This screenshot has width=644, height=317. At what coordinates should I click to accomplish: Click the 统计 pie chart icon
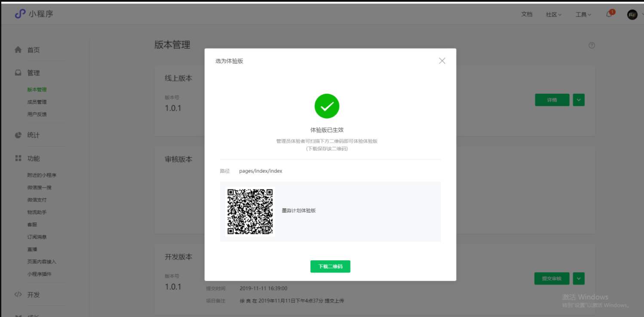pyautogui.click(x=18, y=135)
